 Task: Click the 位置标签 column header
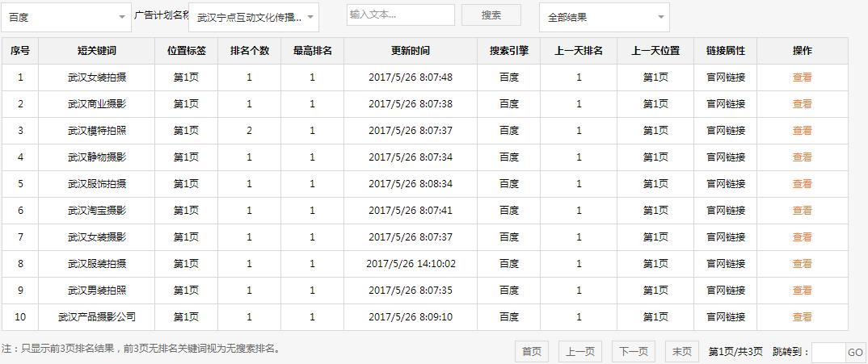coord(187,51)
